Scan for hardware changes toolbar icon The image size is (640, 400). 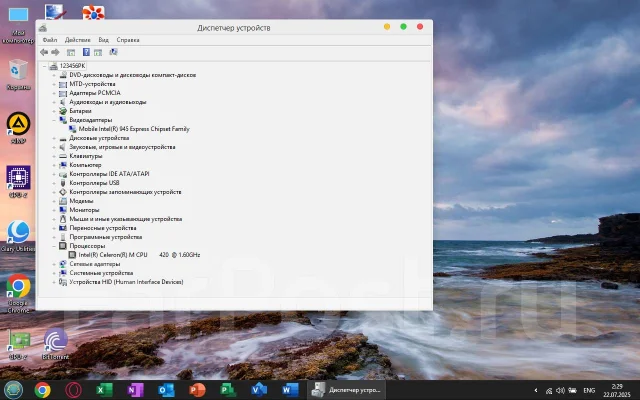coord(113,52)
